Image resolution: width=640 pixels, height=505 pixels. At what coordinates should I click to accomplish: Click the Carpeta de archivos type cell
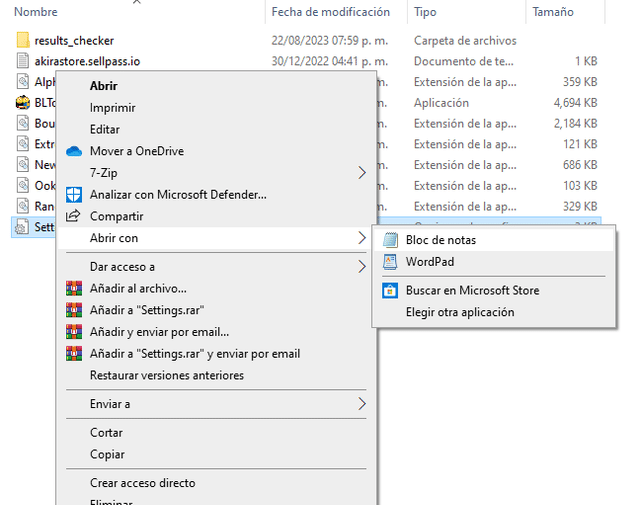coord(465,40)
